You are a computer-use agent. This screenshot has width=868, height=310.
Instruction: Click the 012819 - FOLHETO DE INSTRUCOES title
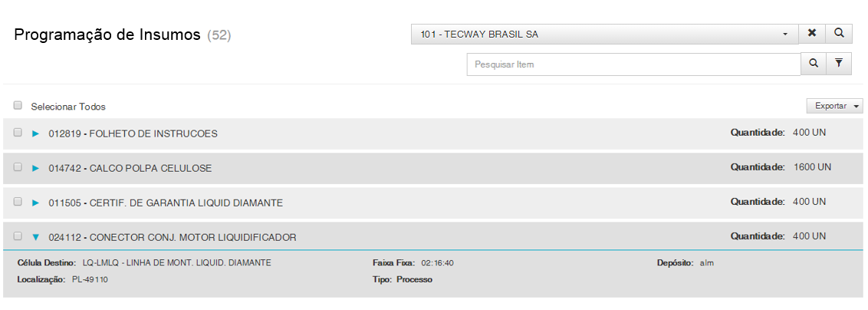pos(133,134)
